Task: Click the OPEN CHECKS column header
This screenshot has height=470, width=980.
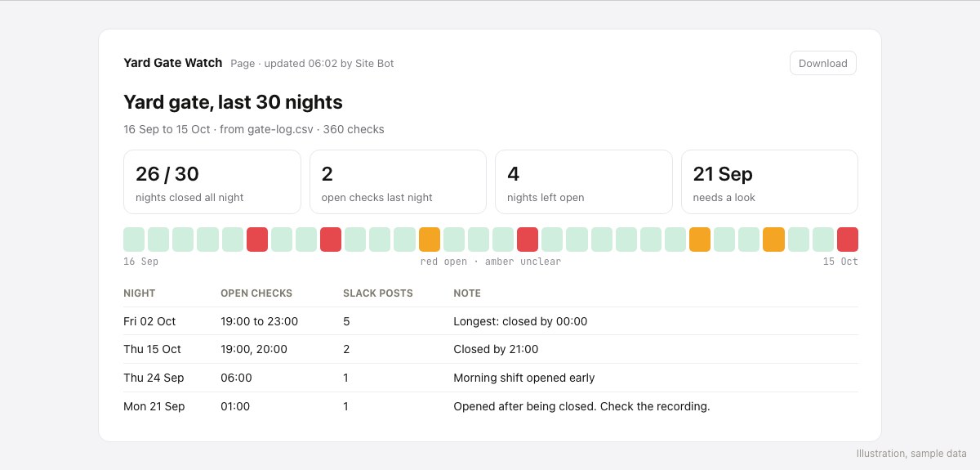Action: pyautogui.click(x=256, y=293)
